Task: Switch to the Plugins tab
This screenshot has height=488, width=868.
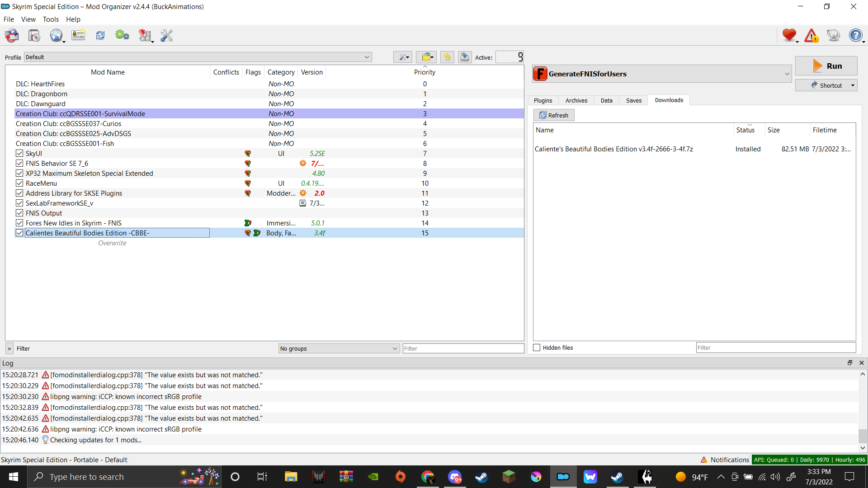Action: point(542,100)
